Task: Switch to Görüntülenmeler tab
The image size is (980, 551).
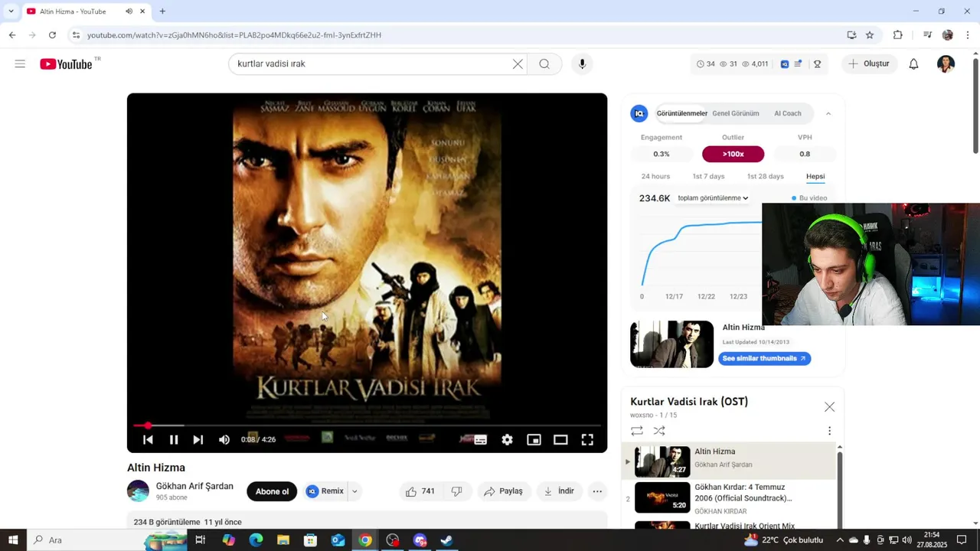Action: (x=682, y=113)
